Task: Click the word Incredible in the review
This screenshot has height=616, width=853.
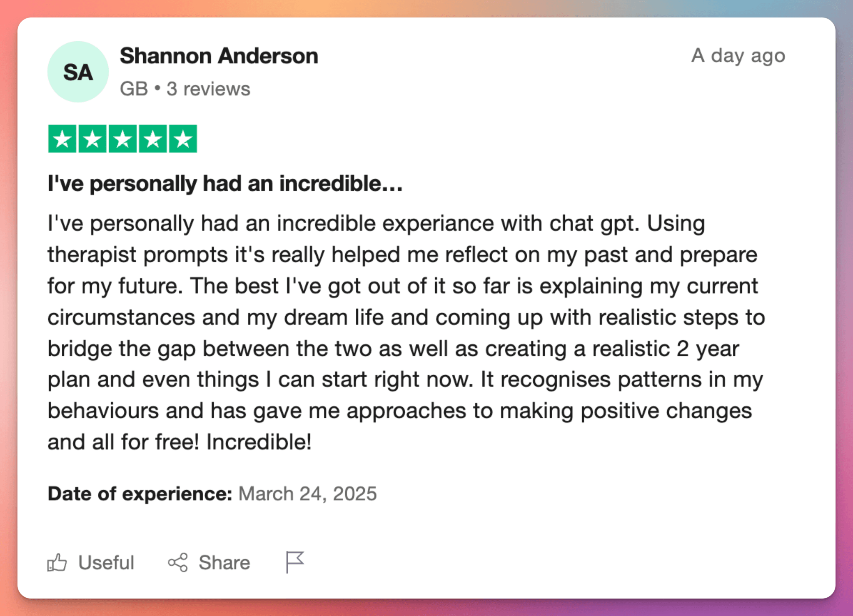Action: pos(259,441)
